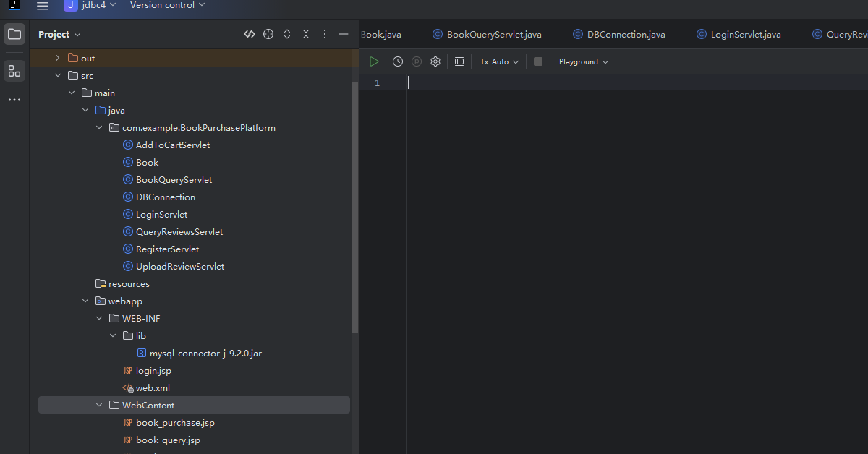The image size is (868, 454).
Task: Collapse the src folder
Action: coord(58,75)
